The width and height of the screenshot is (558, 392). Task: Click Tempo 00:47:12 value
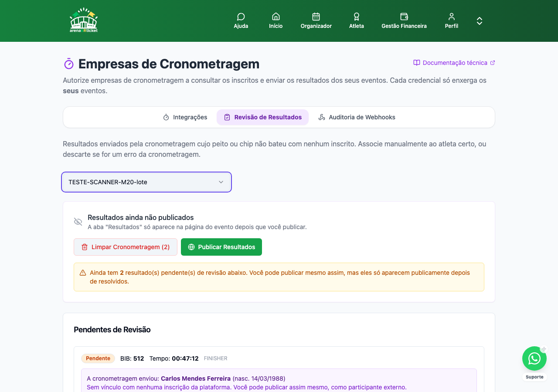[185, 358]
